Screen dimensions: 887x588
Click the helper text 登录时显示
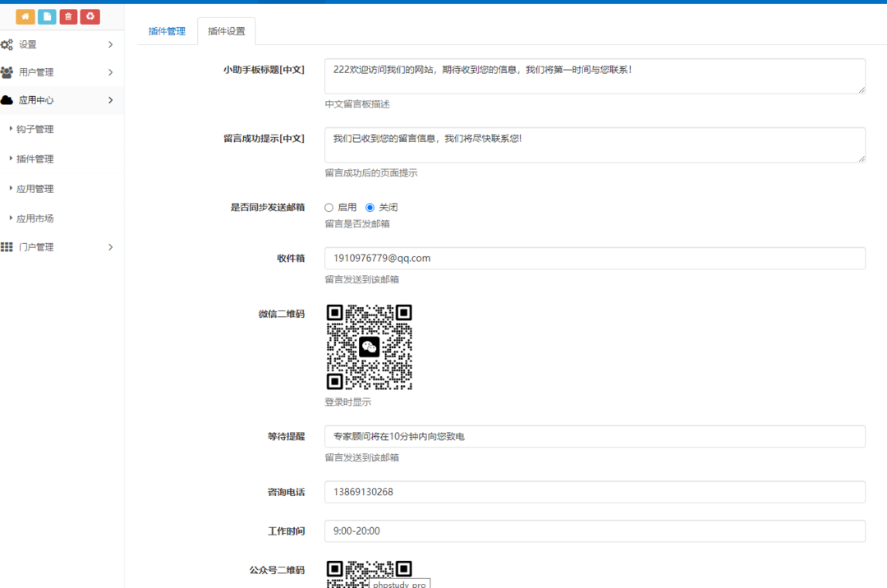pyautogui.click(x=348, y=402)
